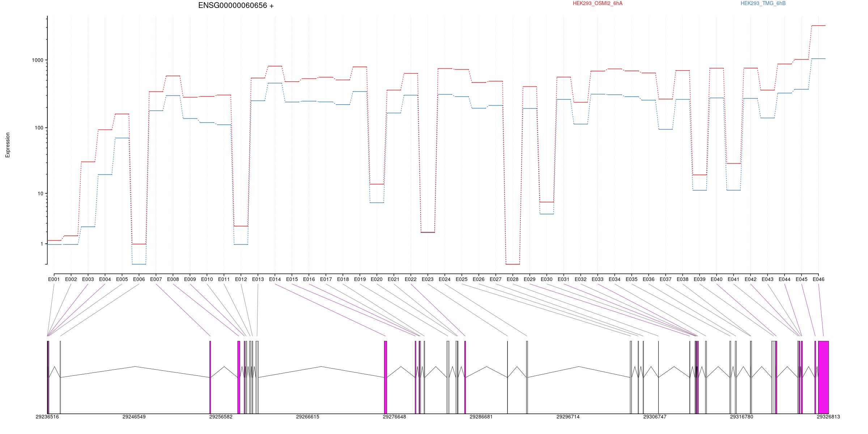Select the large magenta last exon block
868x434 pixels.
(824, 377)
